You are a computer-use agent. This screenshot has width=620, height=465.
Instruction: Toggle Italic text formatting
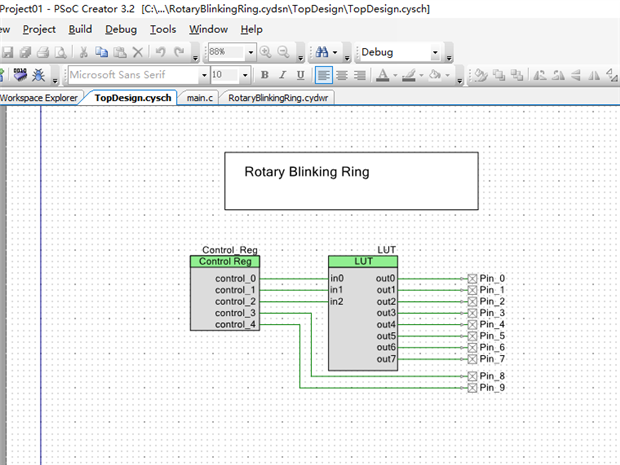(x=282, y=75)
